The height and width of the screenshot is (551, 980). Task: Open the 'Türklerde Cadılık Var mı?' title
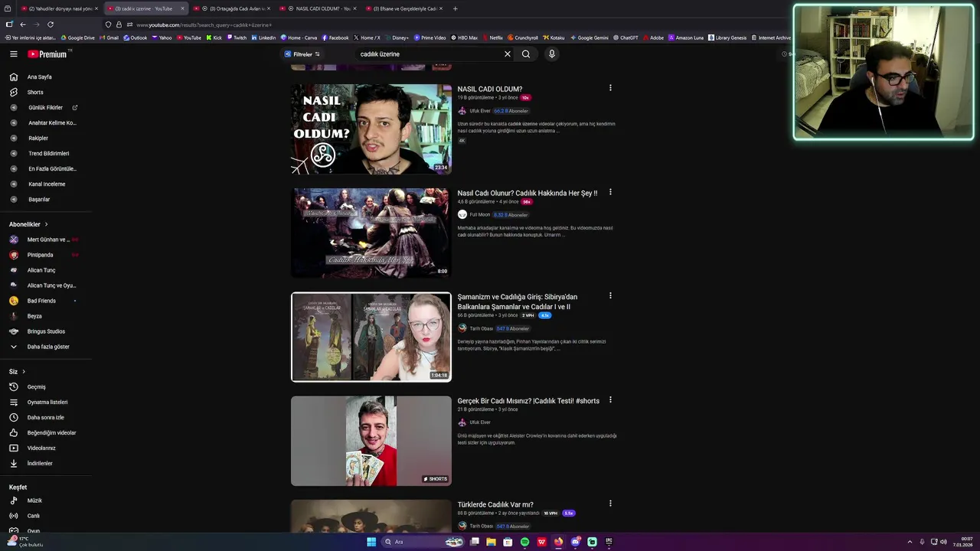(x=495, y=505)
